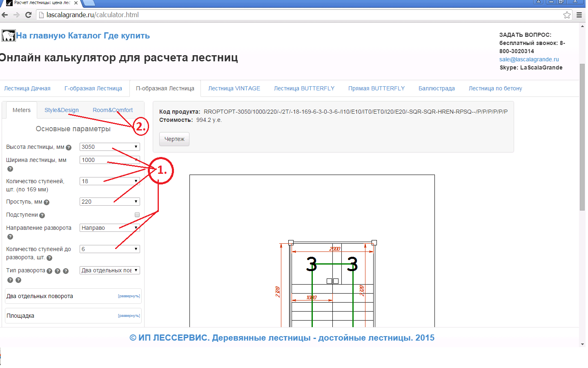Click the 'Онлайн калькулятор для расчета лестниц' heading
The image size is (588, 368).
[x=118, y=57]
